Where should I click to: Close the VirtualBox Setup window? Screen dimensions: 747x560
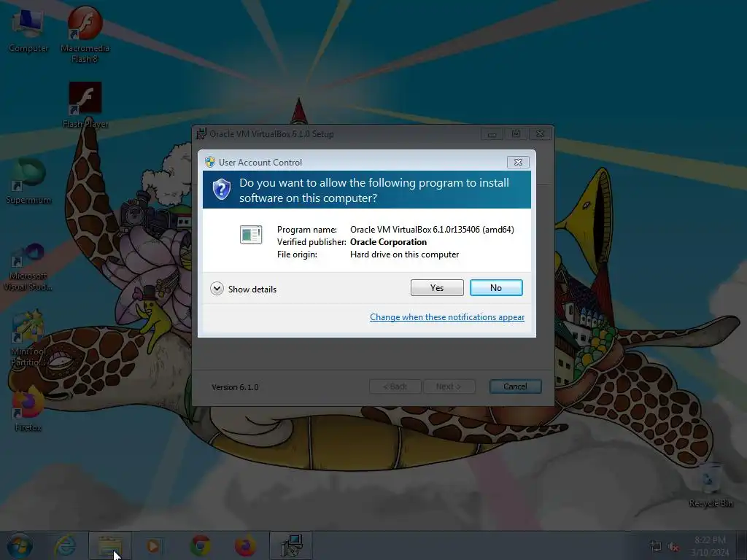[x=540, y=134]
